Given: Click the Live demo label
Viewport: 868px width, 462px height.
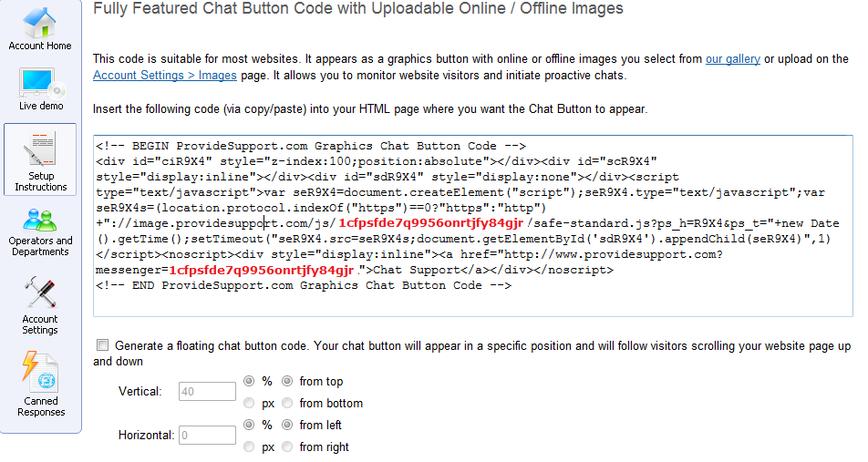Looking at the screenshot, I should [41, 106].
